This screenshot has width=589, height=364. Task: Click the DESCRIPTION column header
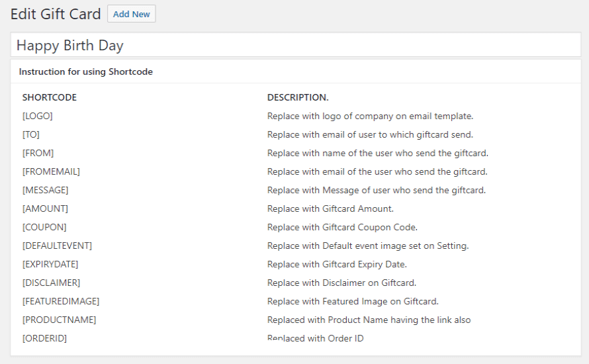(x=298, y=97)
